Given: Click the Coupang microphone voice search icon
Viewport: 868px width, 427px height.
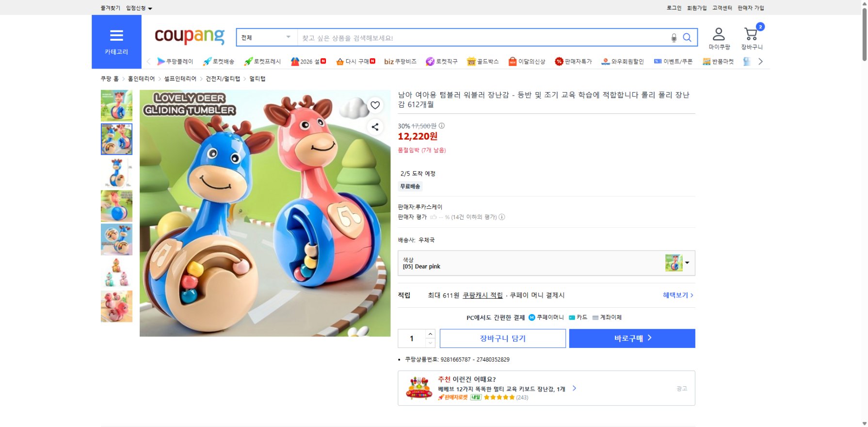Looking at the screenshot, I should [674, 37].
